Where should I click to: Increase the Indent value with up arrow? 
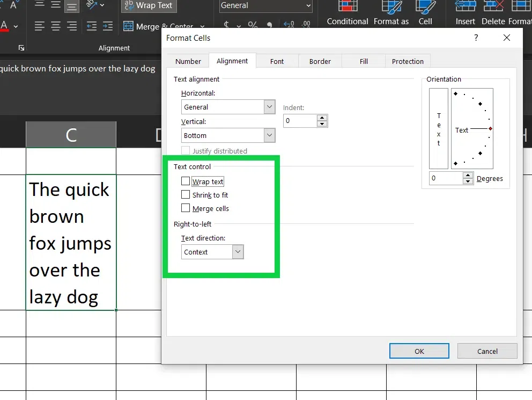[322, 118]
